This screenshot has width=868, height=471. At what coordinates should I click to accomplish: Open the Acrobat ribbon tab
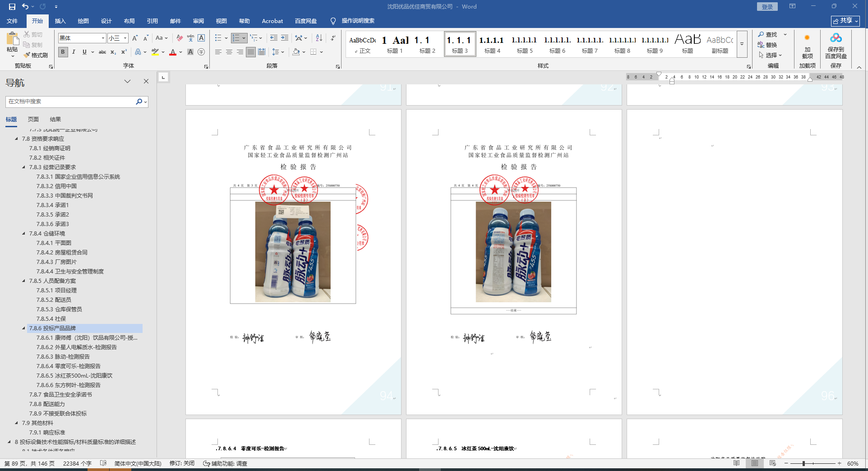tap(272, 21)
